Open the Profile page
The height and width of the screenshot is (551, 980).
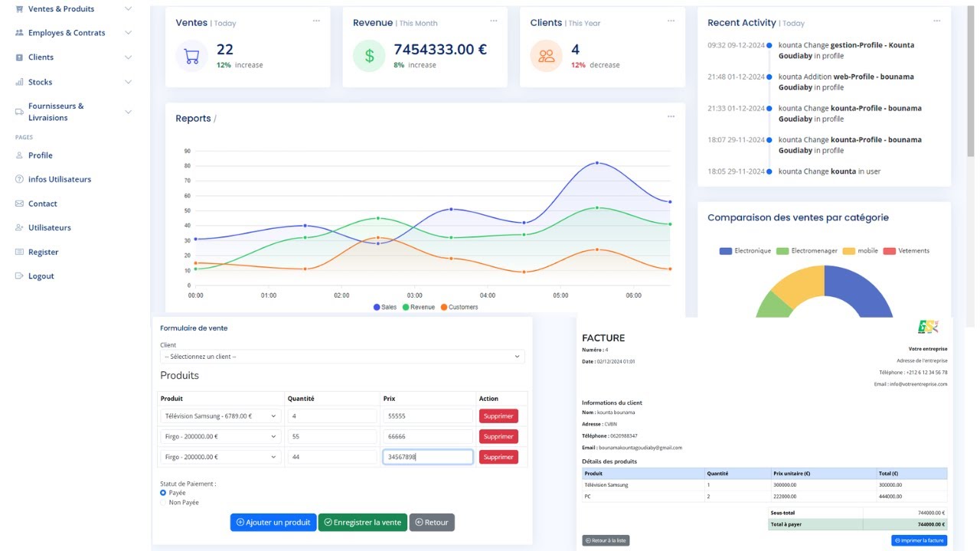pyautogui.click(x=41, y=155)
